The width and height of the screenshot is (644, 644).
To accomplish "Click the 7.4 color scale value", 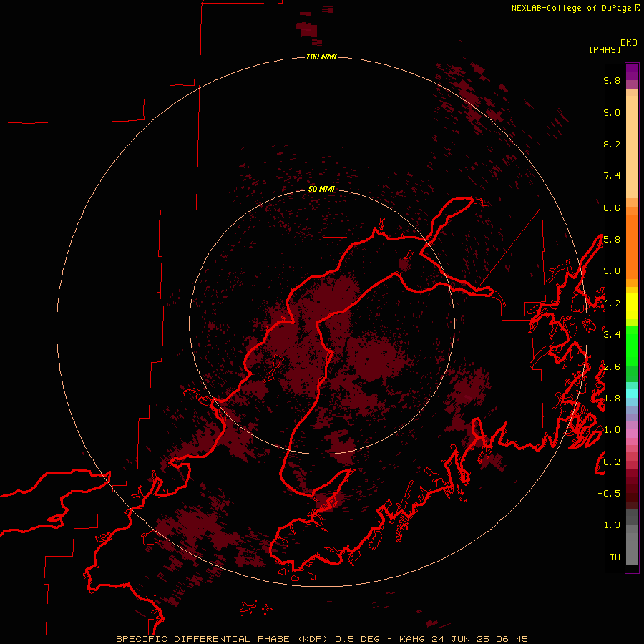I will (612, 176).
